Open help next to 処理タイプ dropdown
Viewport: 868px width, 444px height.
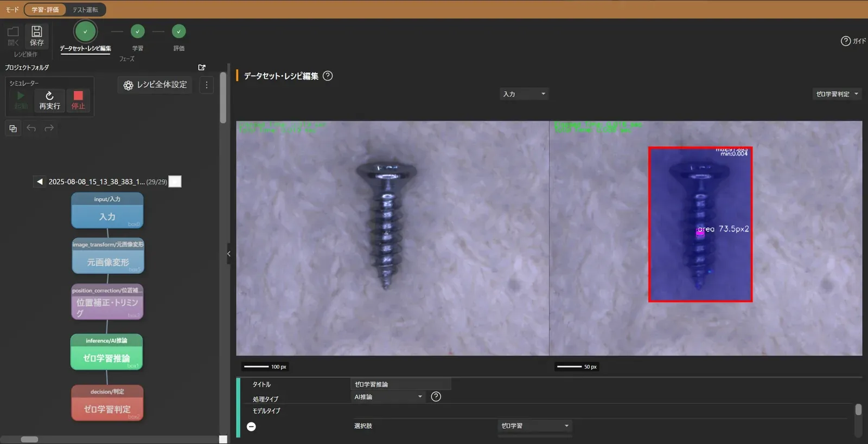(436, 397)
